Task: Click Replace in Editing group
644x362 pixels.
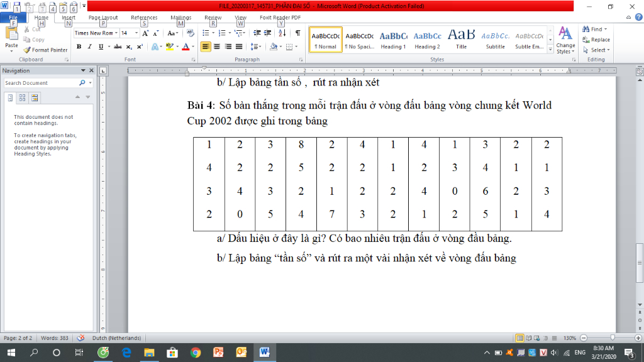Action: [x=596, y=40]
